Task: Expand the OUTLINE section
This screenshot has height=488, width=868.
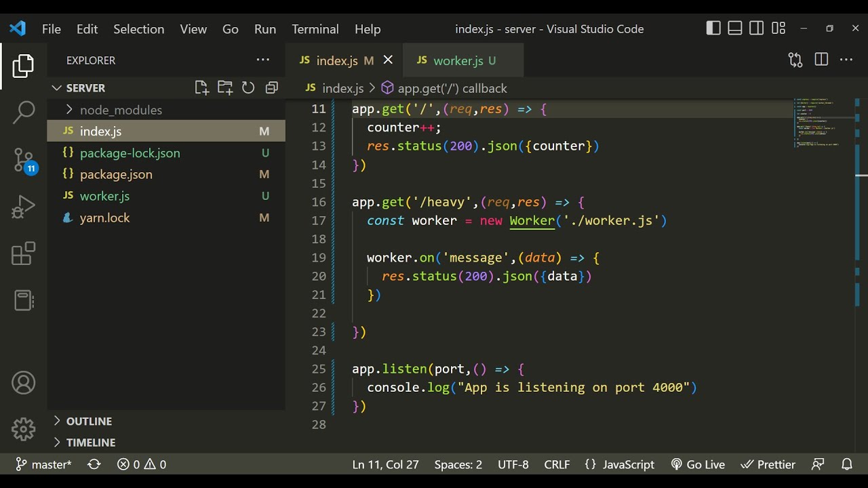Action: pos(89,421)
